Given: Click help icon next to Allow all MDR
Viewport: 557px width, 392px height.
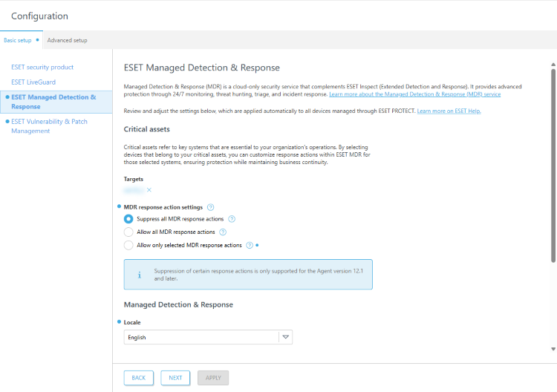Looking at the screenshot, I should (x=223, y=232).
